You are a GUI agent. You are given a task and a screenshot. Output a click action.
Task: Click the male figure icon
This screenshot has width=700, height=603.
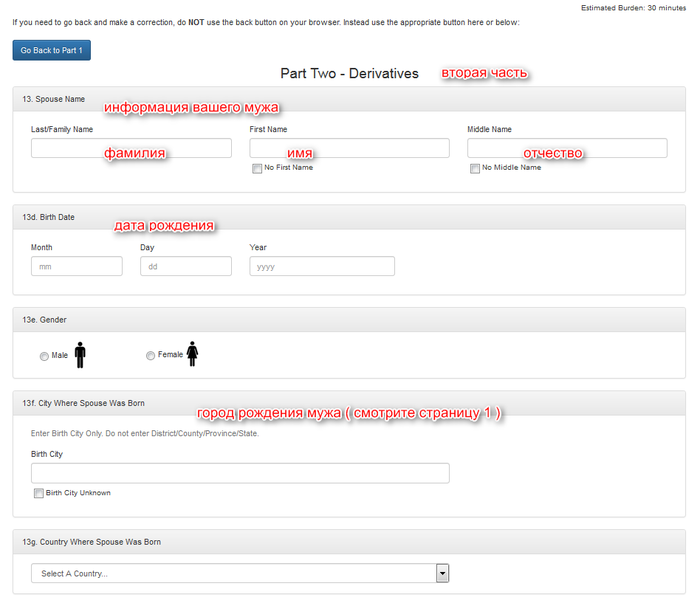click(80, 354)
